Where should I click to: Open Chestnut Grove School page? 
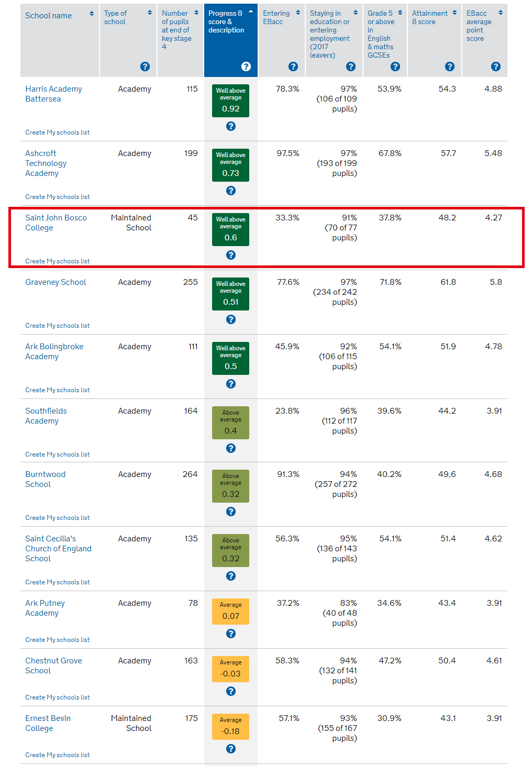tap(53, 665)
